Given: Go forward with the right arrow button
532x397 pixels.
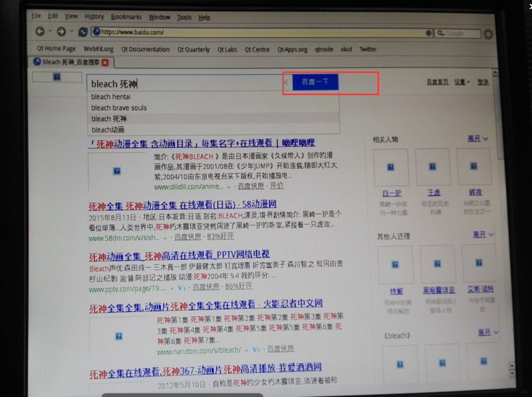Looking at the screenshot, I should click(x=61, y=32).
